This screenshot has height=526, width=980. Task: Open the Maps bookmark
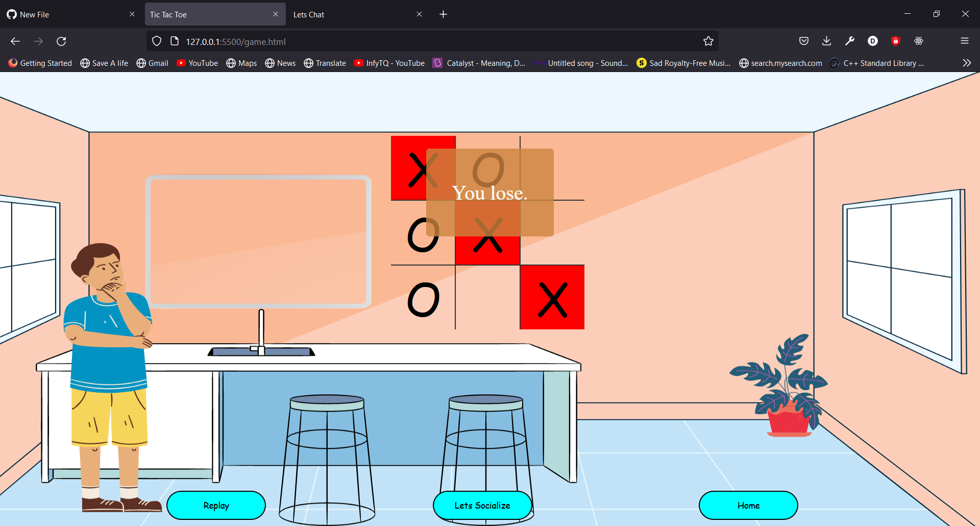(x=241, y=63)
